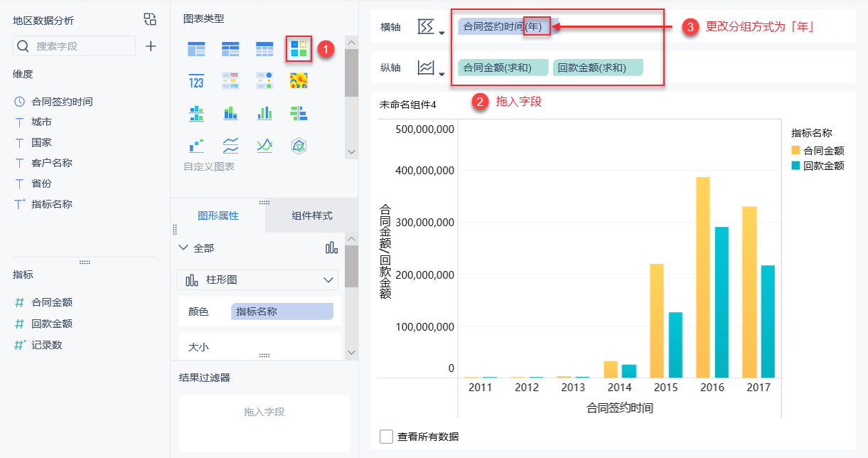Select the radar chart type
This screenshot has height=458, width=868.
299,146
